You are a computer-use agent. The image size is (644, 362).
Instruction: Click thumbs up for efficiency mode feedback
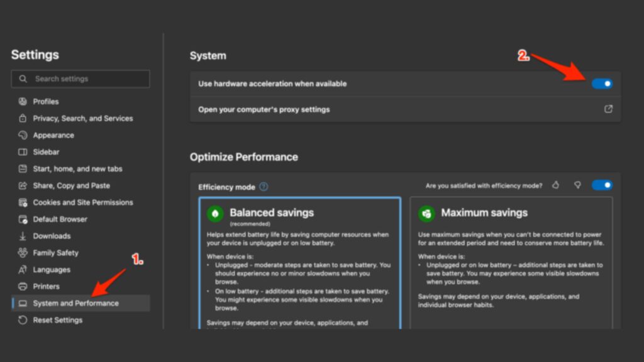tap(555, 185)
